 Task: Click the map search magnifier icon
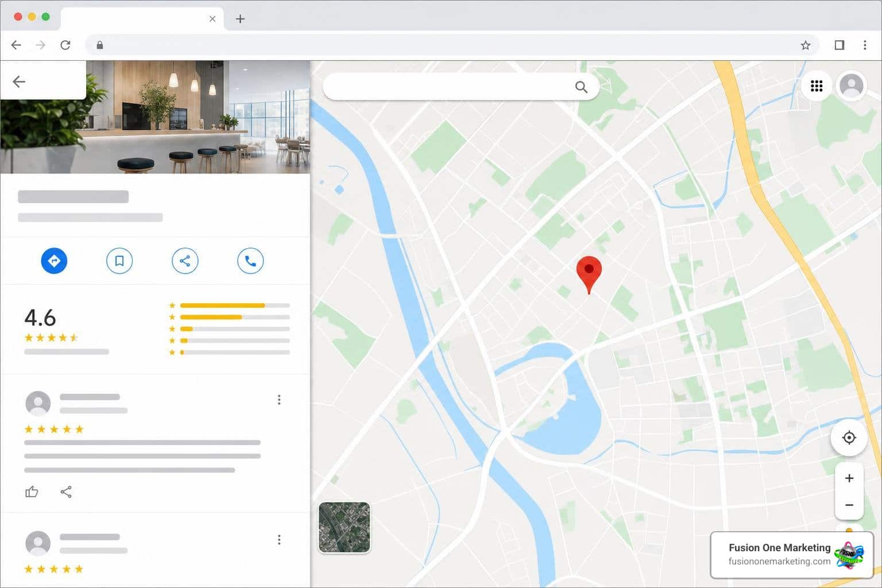click(581, 87)
